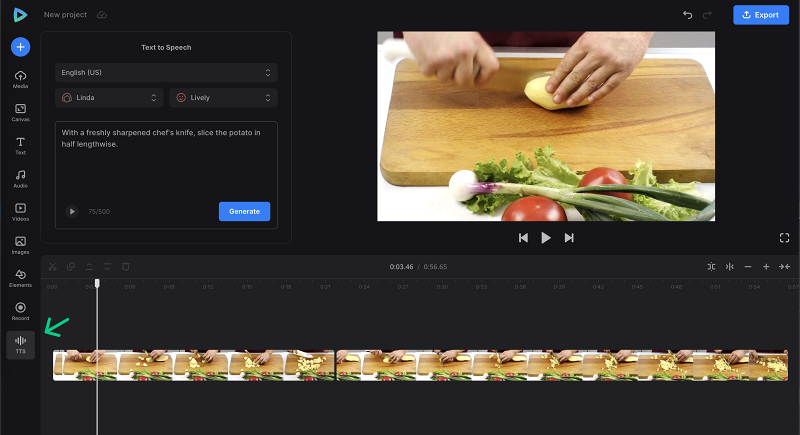This screenshot has width=800, height=435.
Task: Click the timeline playhead handle
Action: (97, 283)
